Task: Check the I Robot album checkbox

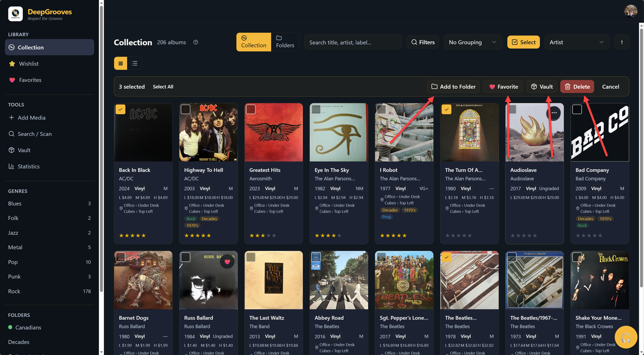Action: click(x=381, y=109)
